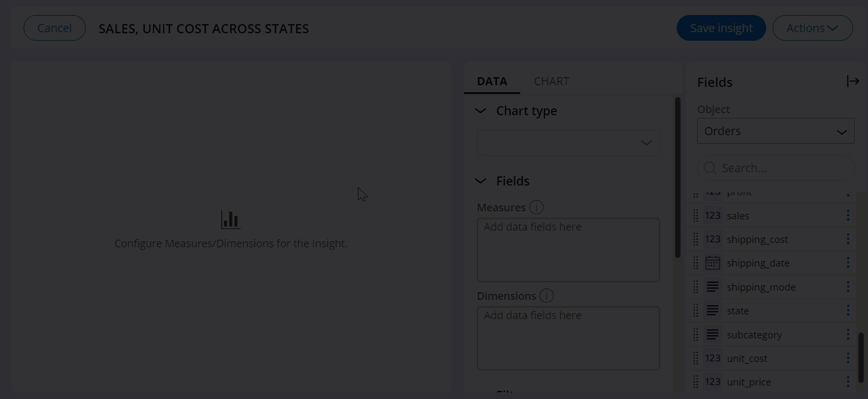Switch to the CHART tab

point(551,82)
